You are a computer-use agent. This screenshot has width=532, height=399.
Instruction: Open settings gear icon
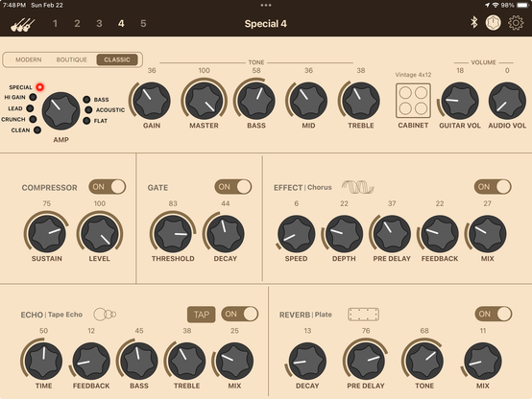[x=516, y=23]
